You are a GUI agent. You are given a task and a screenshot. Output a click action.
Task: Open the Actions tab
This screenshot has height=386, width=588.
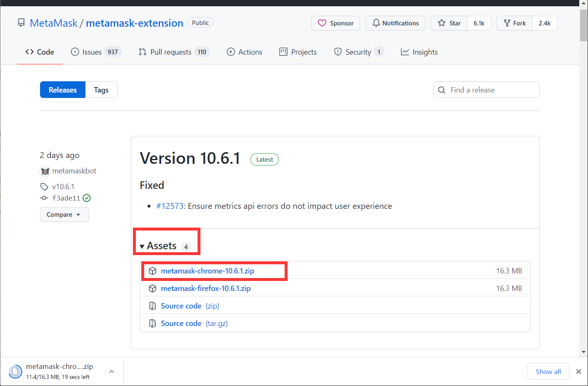[x=245, y=52]
